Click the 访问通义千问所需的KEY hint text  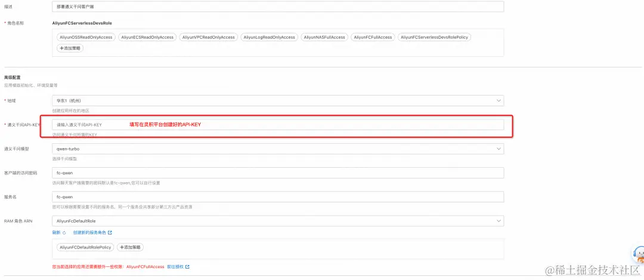point(75,135)
